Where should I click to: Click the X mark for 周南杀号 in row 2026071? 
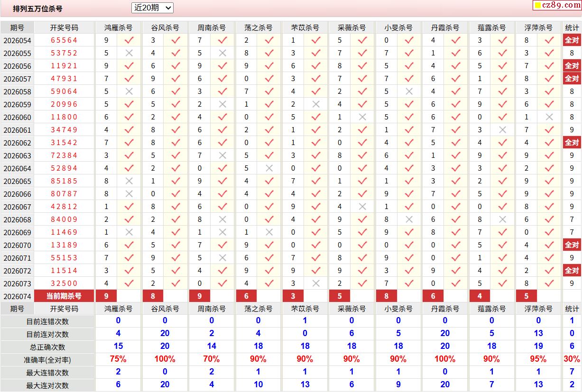tap(222, 258)
